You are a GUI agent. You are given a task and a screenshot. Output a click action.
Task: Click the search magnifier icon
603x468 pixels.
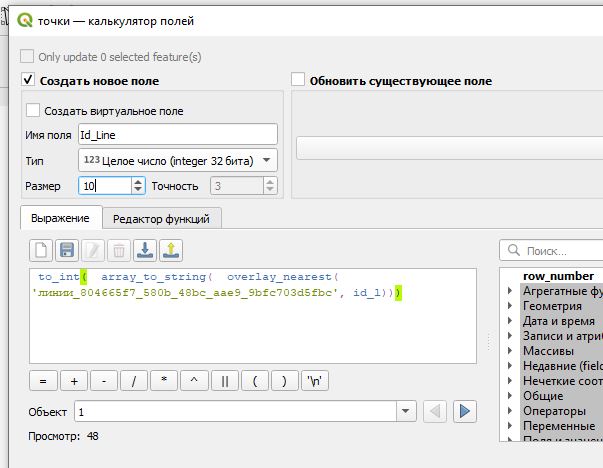[514, 250]
